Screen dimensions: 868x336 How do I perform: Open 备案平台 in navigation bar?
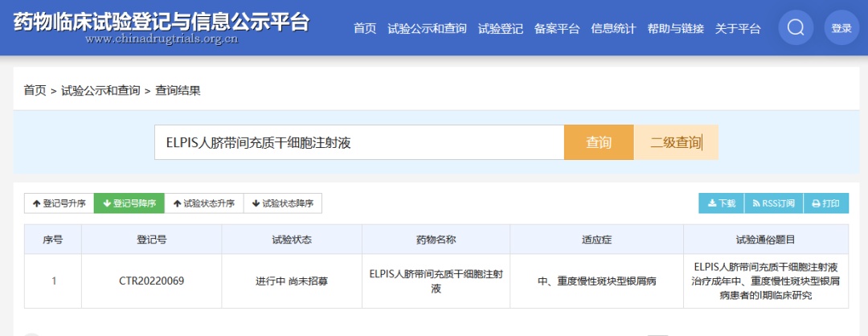557,29
